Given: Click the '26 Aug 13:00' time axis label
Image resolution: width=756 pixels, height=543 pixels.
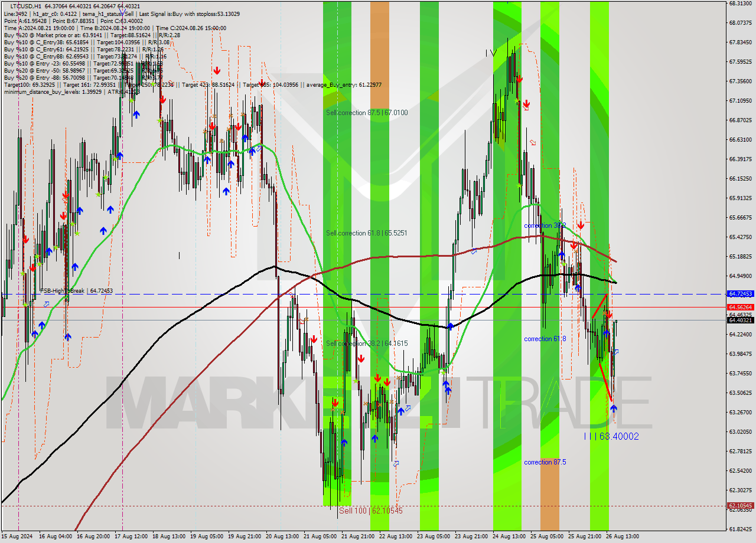Looking at the screenshot, I should tap(623, 537).
